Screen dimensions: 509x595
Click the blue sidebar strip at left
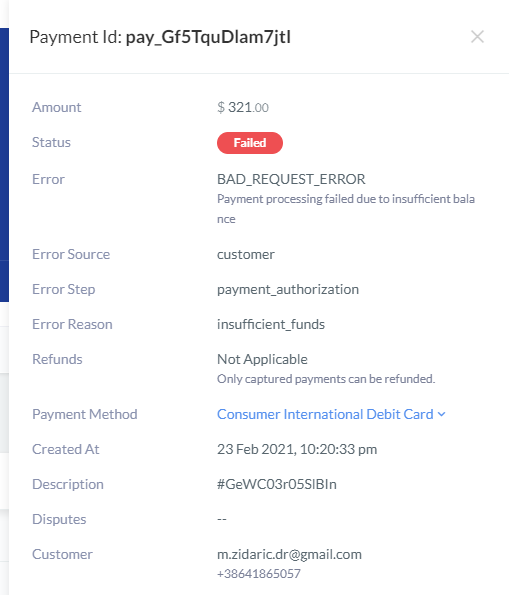4,165
